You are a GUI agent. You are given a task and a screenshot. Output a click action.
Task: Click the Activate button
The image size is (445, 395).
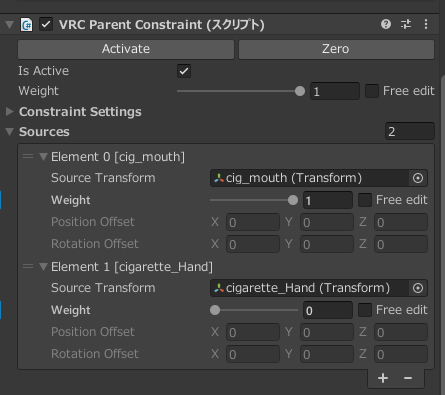coord(126,49)
